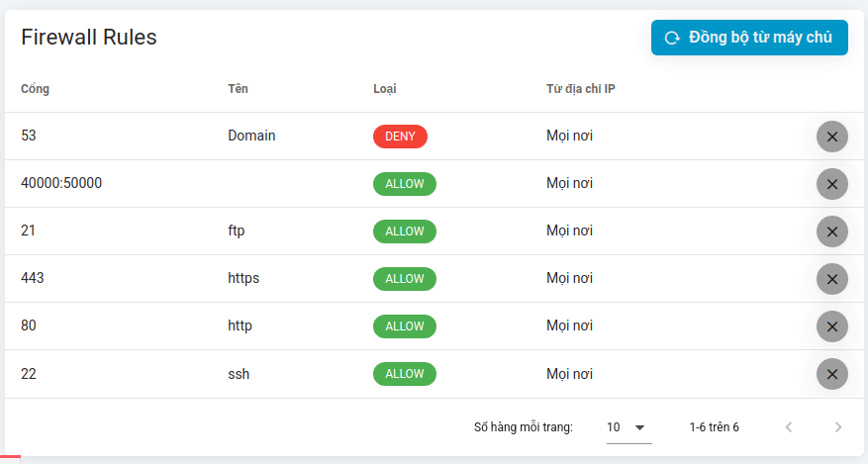Sort by the Cổng column header
This screenshot has width=868, height=464.
coord(35,89)
